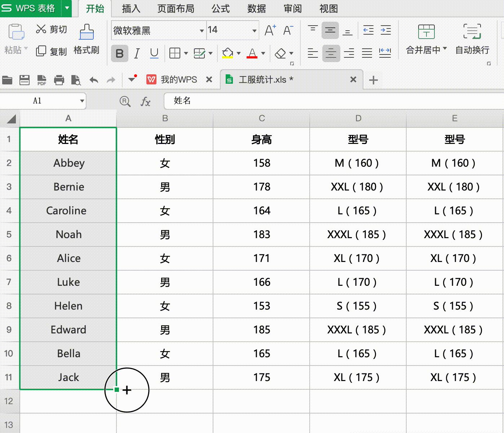Click the Save (floppy disk) icon
Screen dimensions: 504x433
pos(24,80)
